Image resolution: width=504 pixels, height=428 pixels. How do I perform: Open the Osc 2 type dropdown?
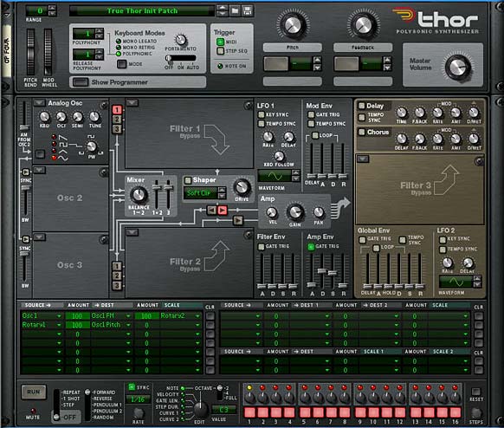pos(39,170)
